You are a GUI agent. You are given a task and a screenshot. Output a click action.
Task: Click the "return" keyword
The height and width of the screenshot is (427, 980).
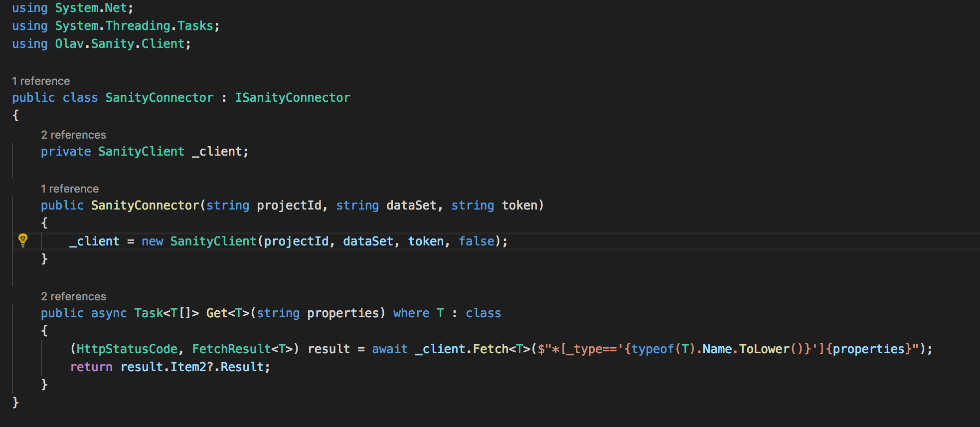tap(91, 367)
